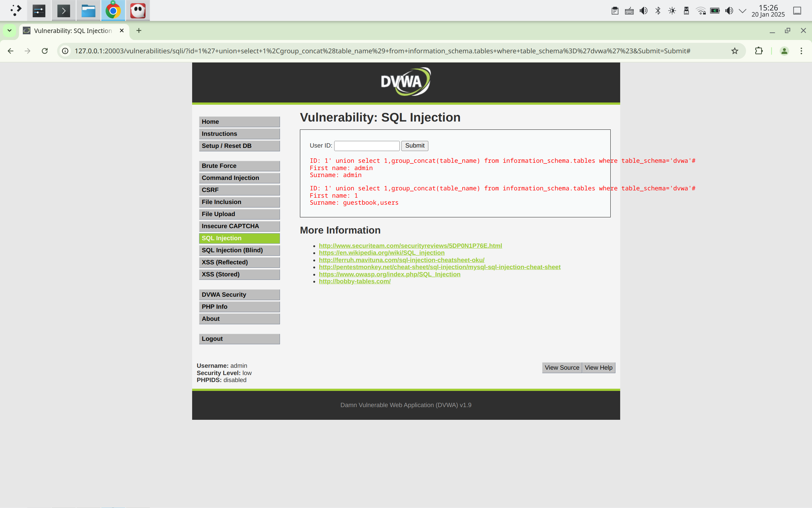View site information icon in address bar
Screen dimensions: 812x508
pyautogui.click(x=65, y=51)
